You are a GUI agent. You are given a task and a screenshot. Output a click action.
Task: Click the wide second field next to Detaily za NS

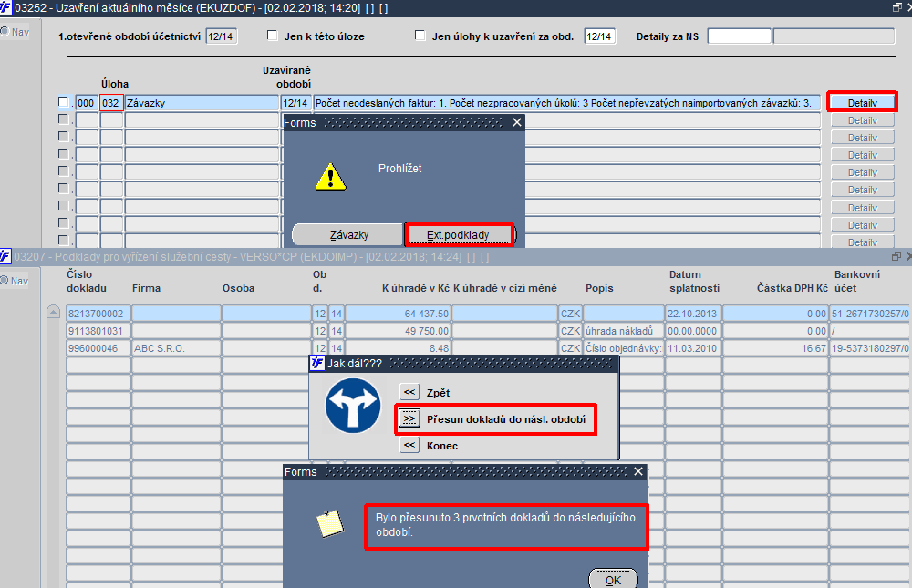(834, 36)
